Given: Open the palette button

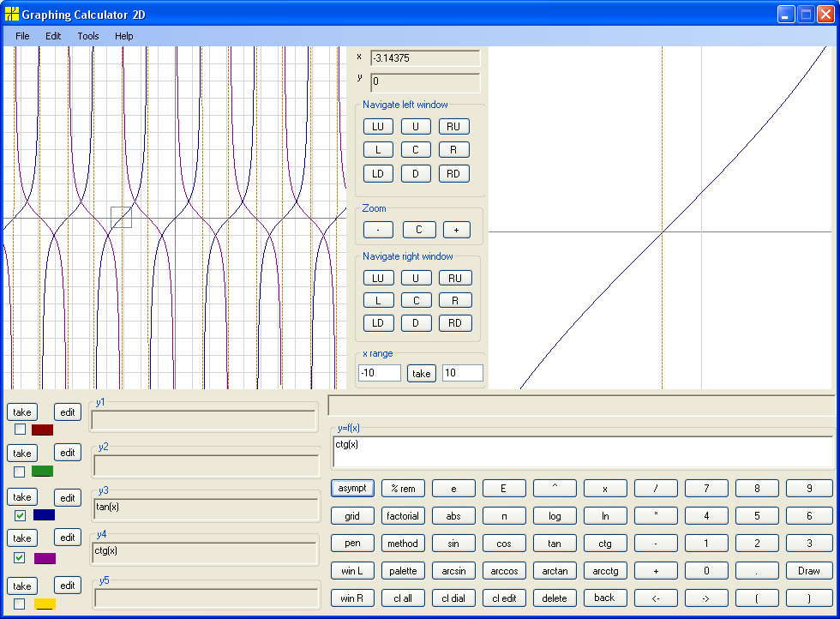Looking at the screenshot, I should coord(403,571).
